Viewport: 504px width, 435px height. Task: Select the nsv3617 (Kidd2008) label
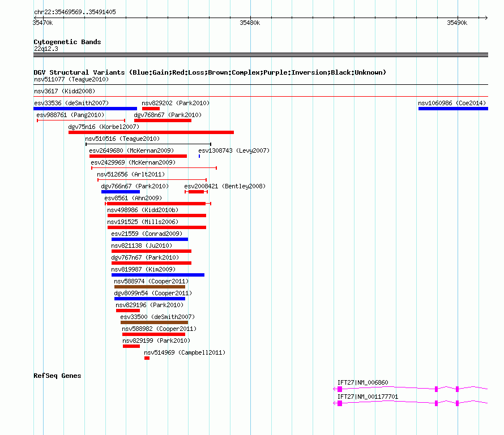pyautogui.click(x=65, y=91)
